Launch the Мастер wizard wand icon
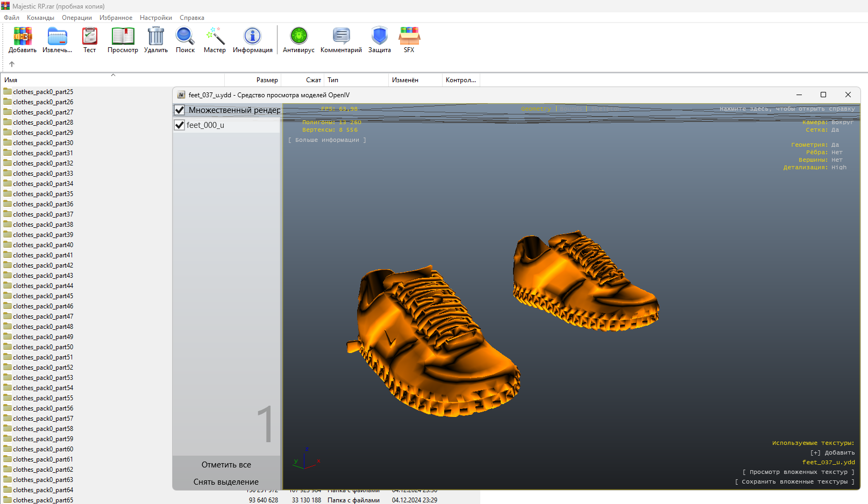 [215, 36]
